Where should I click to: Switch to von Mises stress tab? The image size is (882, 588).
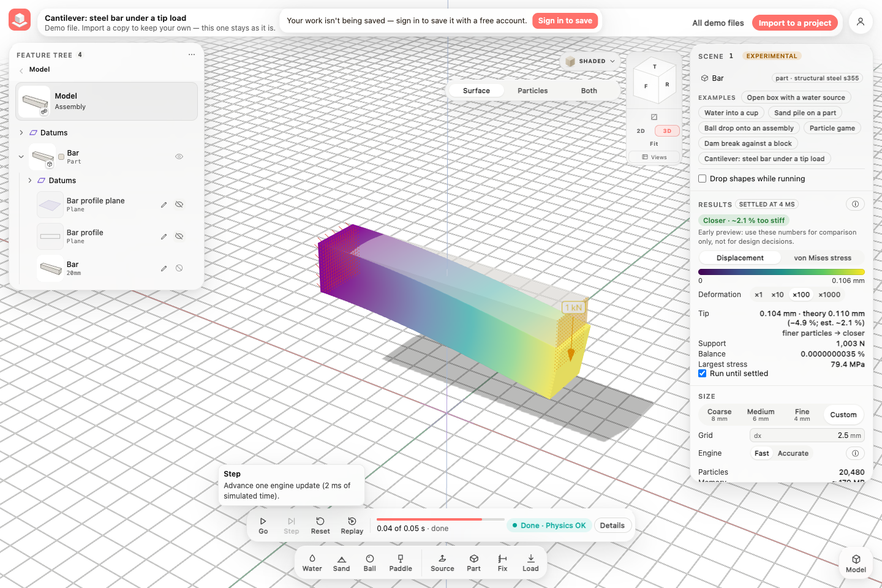[x=823, y=258]
